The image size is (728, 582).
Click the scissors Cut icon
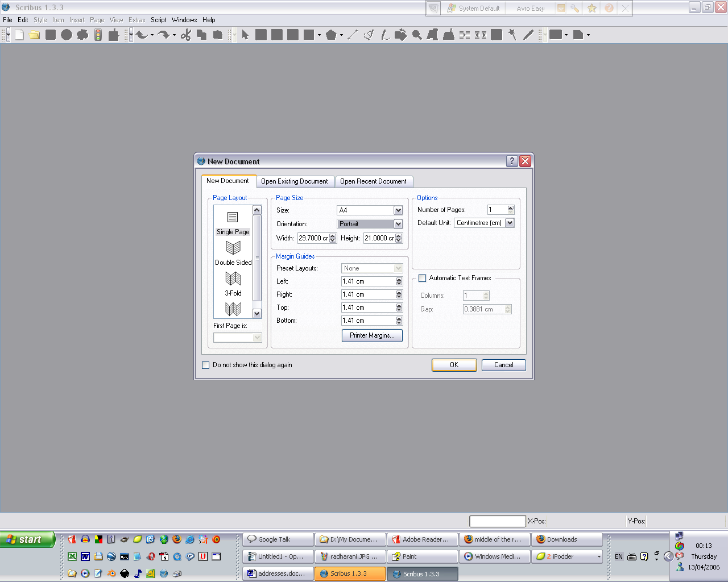point(186,35)
